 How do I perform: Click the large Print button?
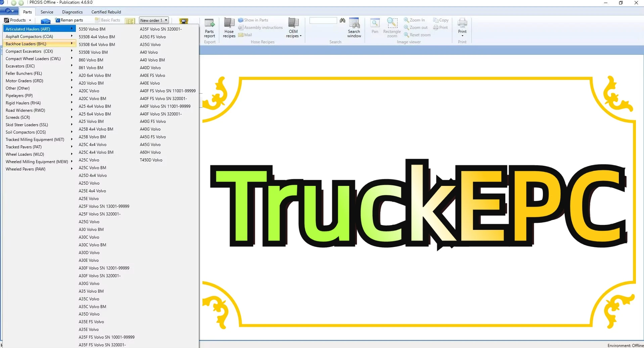click(x=462, y=26)
